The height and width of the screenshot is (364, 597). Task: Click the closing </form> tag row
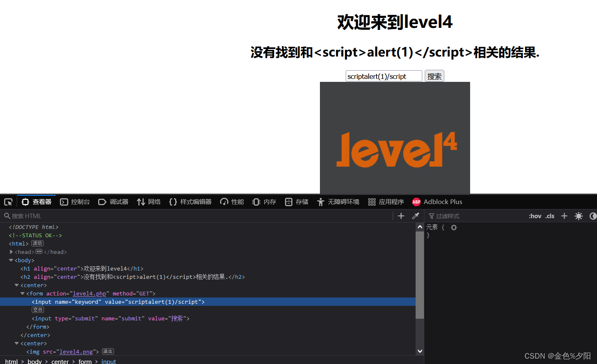coord(208,327)
